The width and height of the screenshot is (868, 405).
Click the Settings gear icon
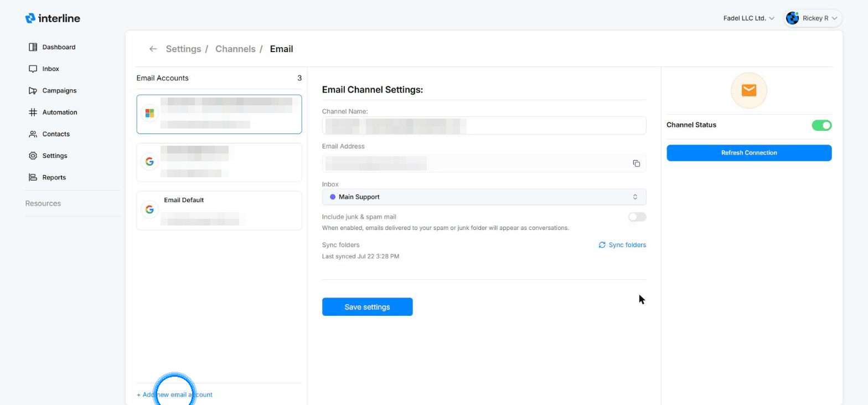[x=33, y=156]
